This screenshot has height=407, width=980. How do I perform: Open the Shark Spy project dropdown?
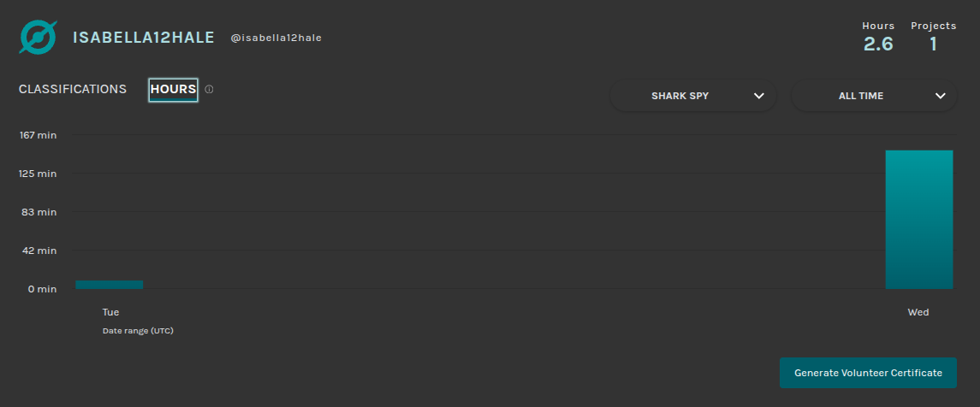pos(693,96)
